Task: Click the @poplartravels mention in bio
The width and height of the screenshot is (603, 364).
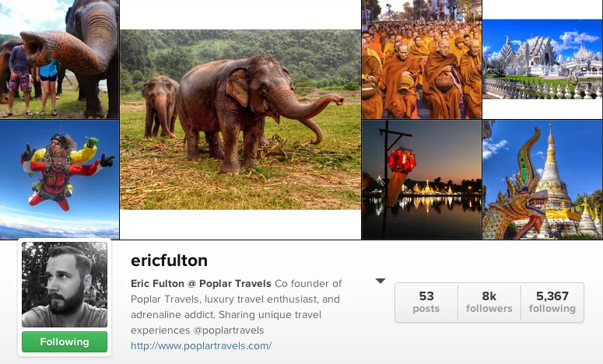Action: click(x=230, y=331)
